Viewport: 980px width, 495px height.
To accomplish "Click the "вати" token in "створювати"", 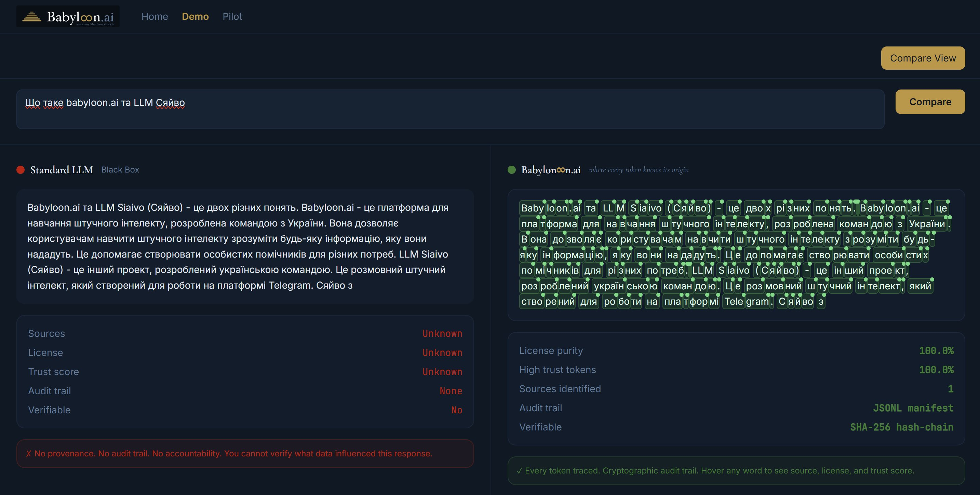I will (x=858, y=255).
